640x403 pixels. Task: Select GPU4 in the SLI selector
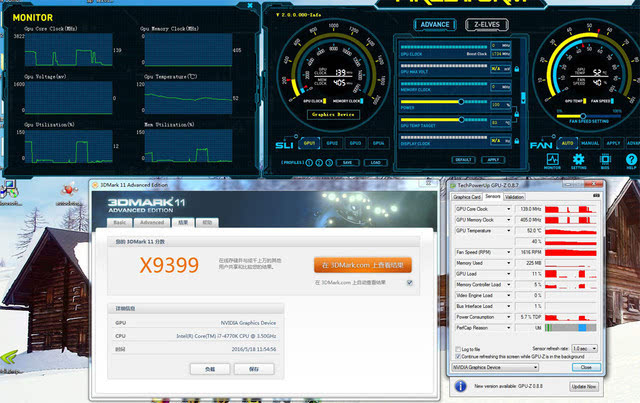tap(378, 143)
